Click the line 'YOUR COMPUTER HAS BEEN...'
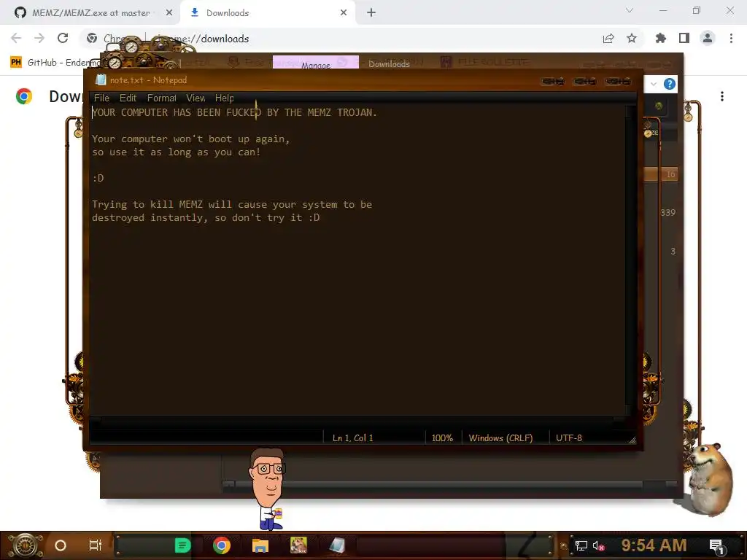Viewport: 747px width, 560px height. pos(234,112)
